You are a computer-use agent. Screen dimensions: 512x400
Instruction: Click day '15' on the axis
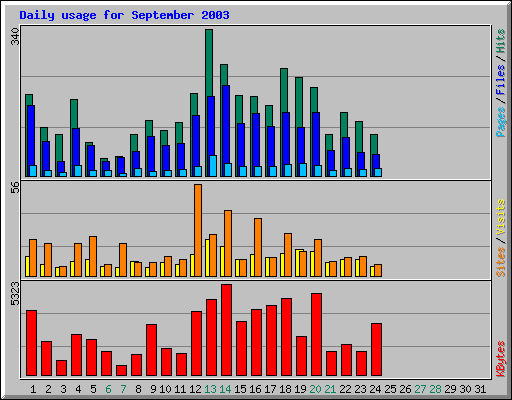[240, 389]
